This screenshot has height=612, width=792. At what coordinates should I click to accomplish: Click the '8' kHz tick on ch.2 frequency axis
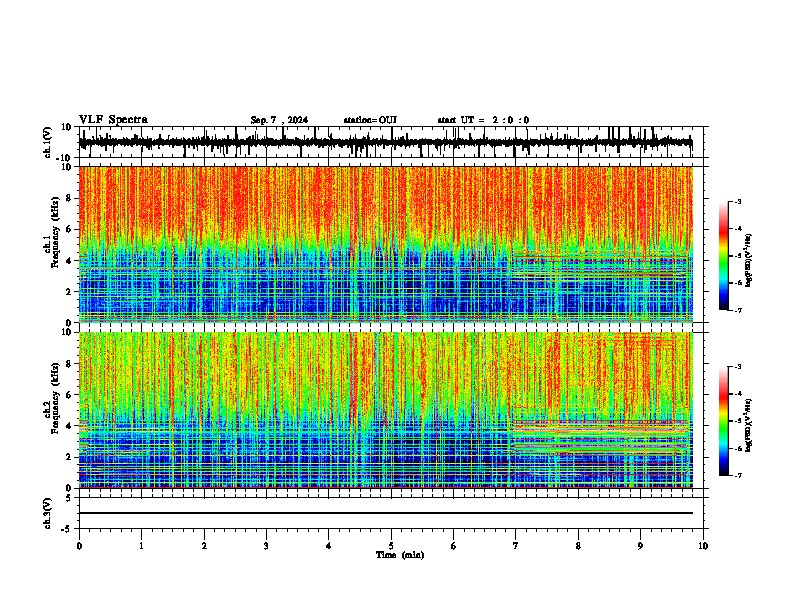pos(70,364)
